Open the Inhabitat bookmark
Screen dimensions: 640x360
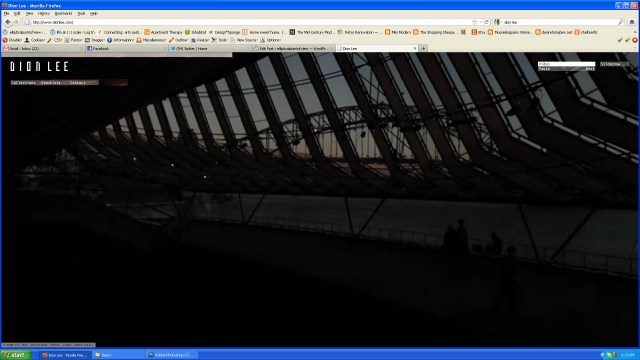(x=196, y=32)
